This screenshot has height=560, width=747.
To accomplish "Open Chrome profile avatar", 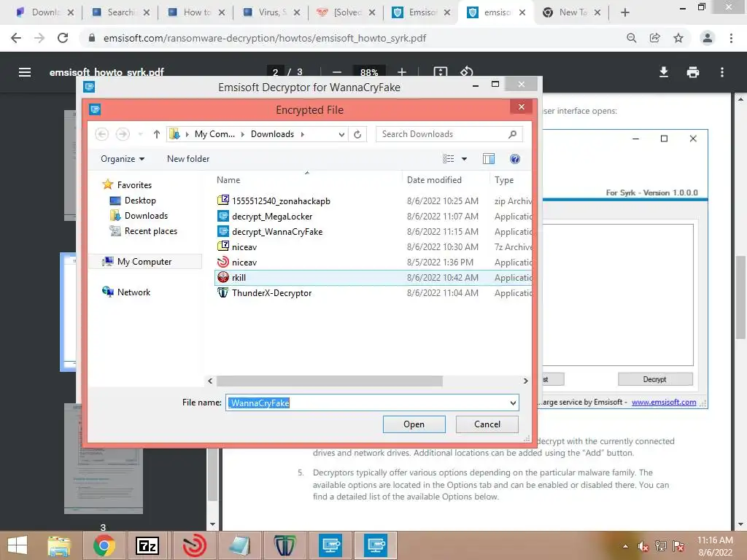I will [x=708, y=38].
